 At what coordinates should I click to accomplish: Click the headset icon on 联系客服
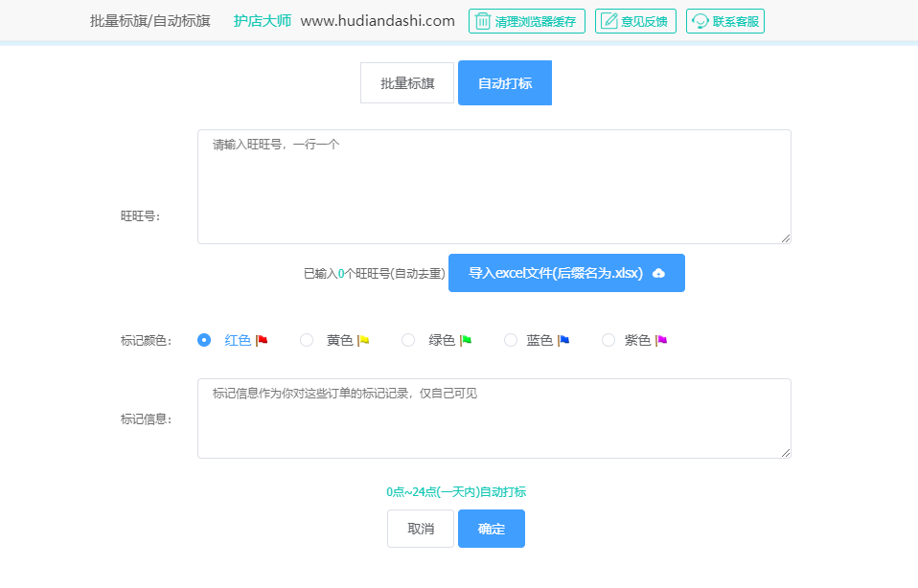tap(699, 20)
